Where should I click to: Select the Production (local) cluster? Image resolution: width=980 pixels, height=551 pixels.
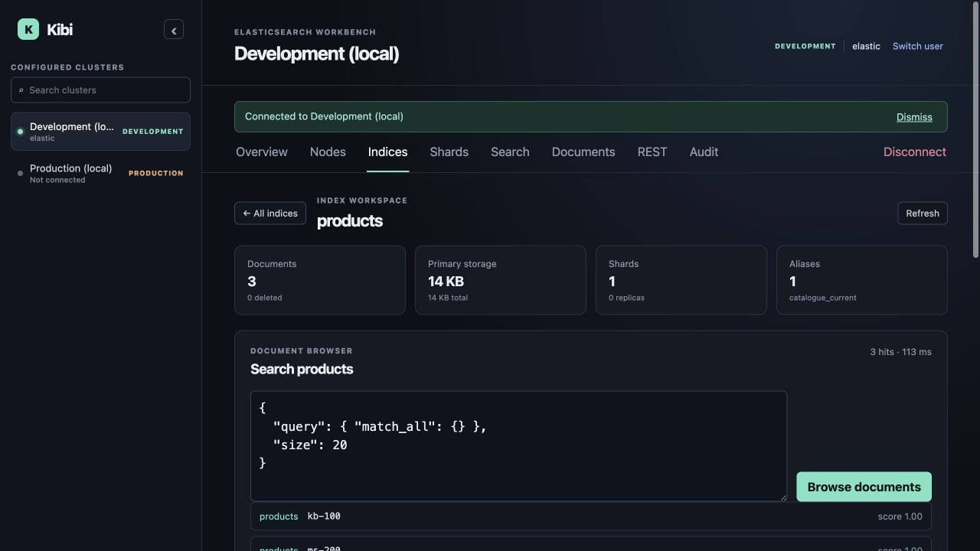pos(100,173)
